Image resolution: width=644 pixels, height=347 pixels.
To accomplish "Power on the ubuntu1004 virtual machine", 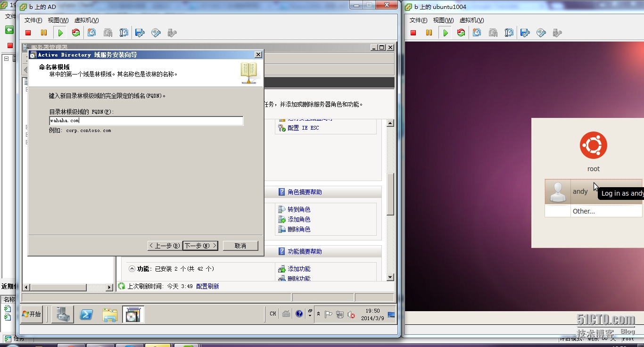I will [x=446, y=33].
